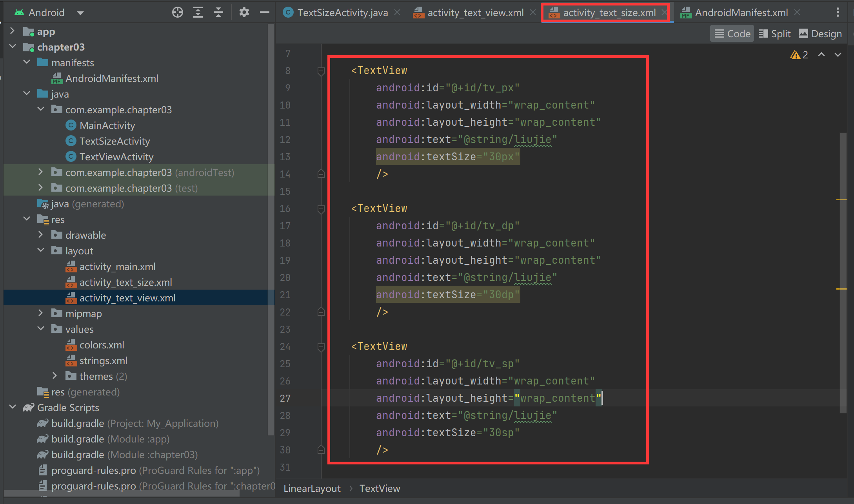
Task: Click editor vertical scrollbar thumb
Action: [843, 272]
